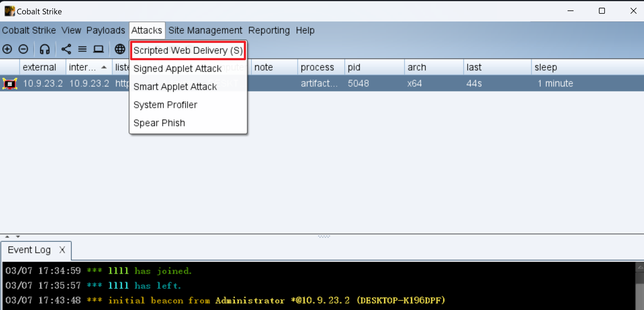Close the Event Log tab
644x310 pixels.
tap(62, 250)
